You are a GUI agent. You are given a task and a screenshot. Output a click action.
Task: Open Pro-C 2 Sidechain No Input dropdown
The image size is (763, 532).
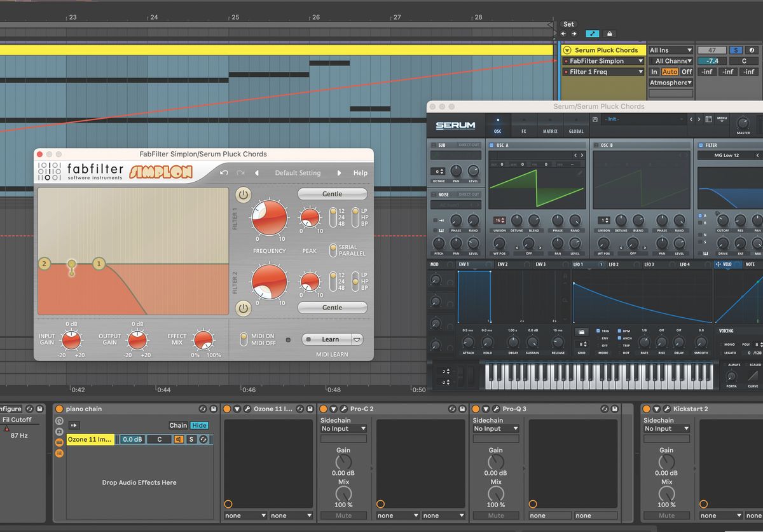click(x=343, y=428)
